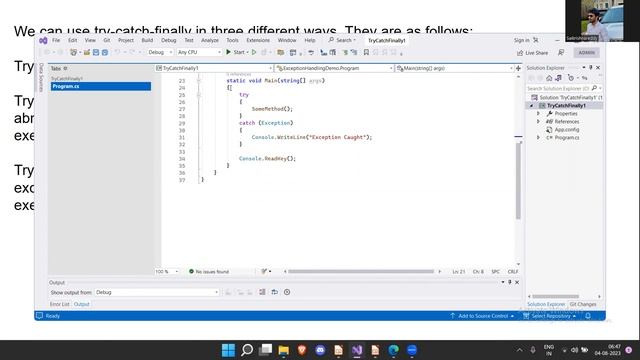Image resolution: width=640 pixels, height=360 pixels.
Task: Expand the References node arrow
Action: (538, 122)
